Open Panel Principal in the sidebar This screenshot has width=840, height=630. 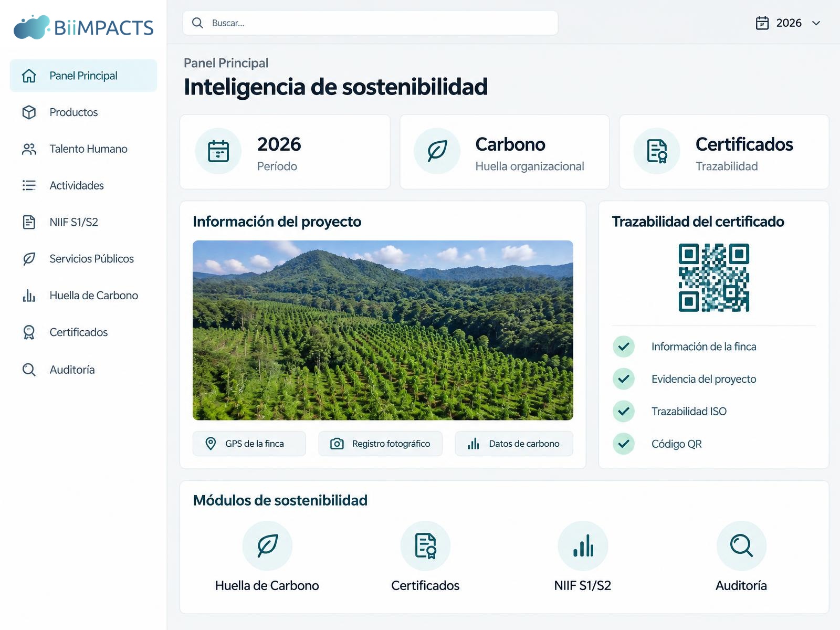(83, 76)
